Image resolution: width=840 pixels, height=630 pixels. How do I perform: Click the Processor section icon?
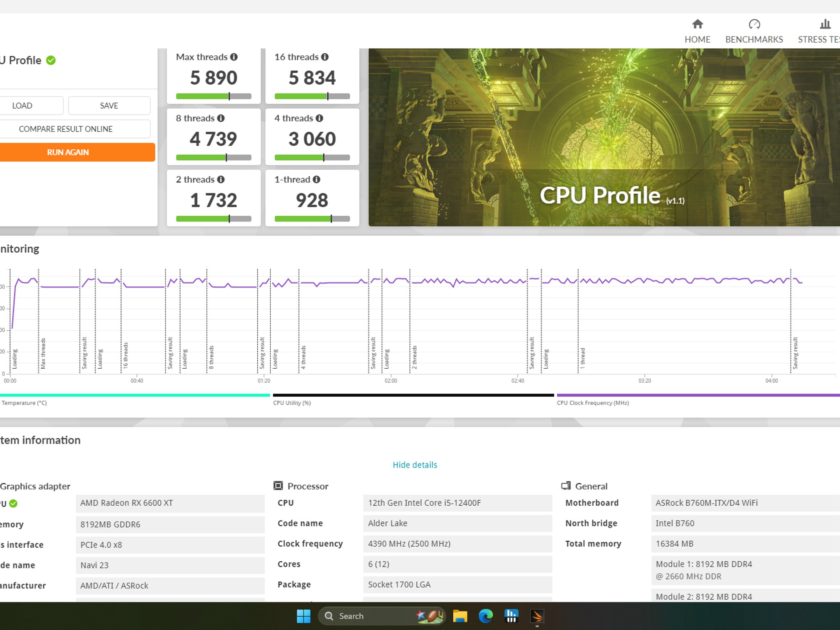pos(278,486)
